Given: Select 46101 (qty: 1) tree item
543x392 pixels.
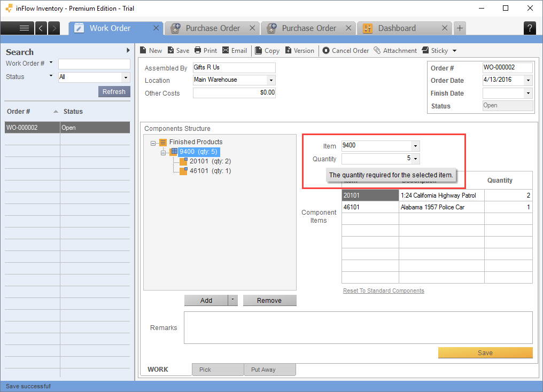Looking at the screenshot, I should pos(210,171).
